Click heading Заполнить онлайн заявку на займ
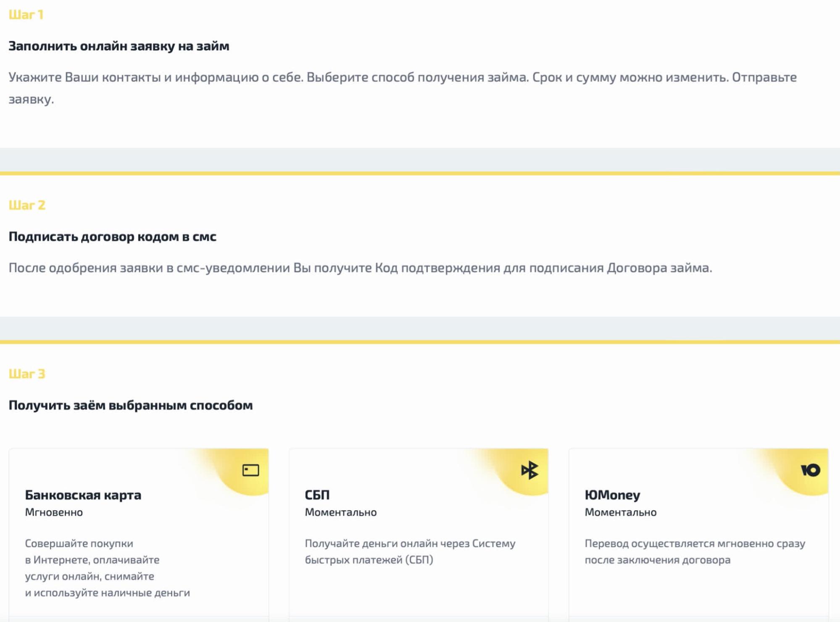This screenshot has height=622, width=840. point(119,46)
